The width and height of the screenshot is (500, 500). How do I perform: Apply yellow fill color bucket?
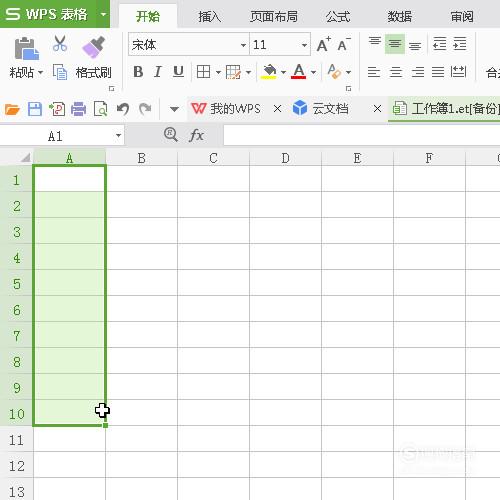tap(269, 72)
